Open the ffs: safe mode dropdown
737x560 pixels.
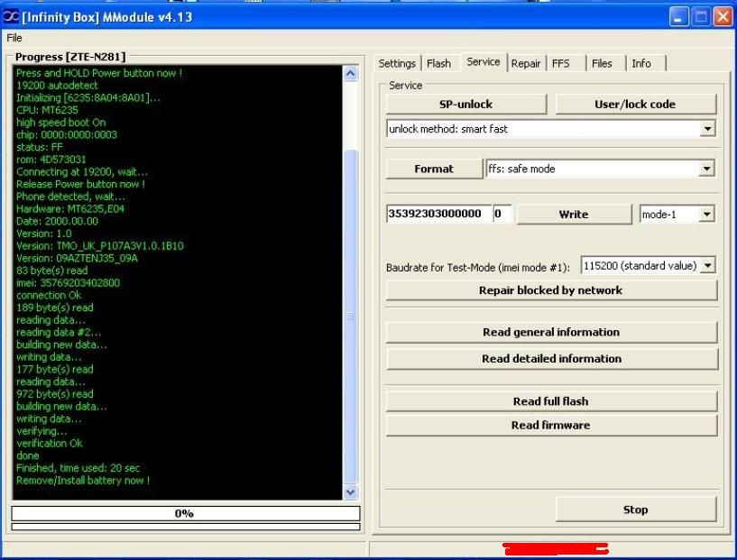point(706,169)
